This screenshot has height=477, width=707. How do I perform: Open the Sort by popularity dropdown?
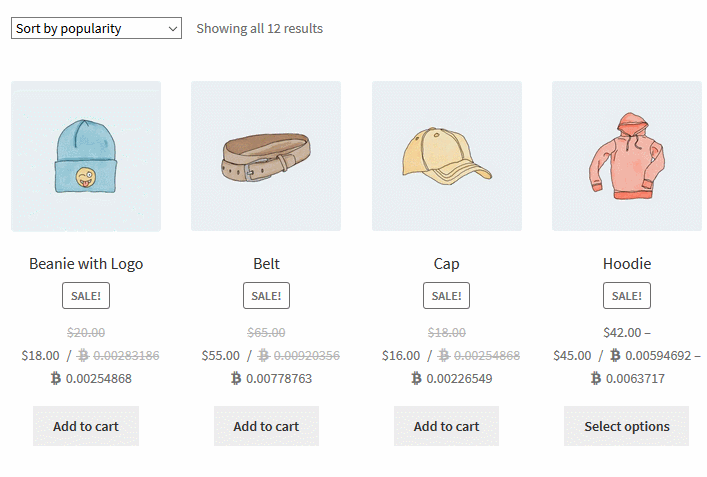(96, 28)
